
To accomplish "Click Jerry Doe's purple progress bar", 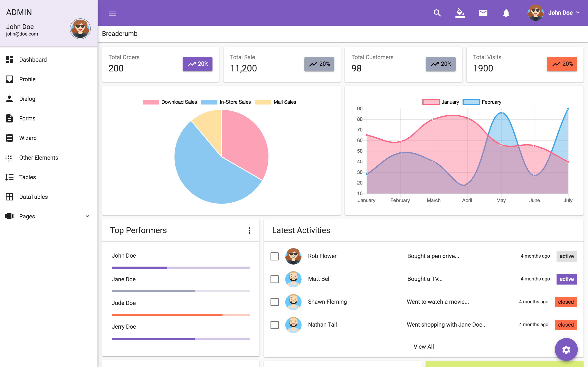I will click(181, 338).
